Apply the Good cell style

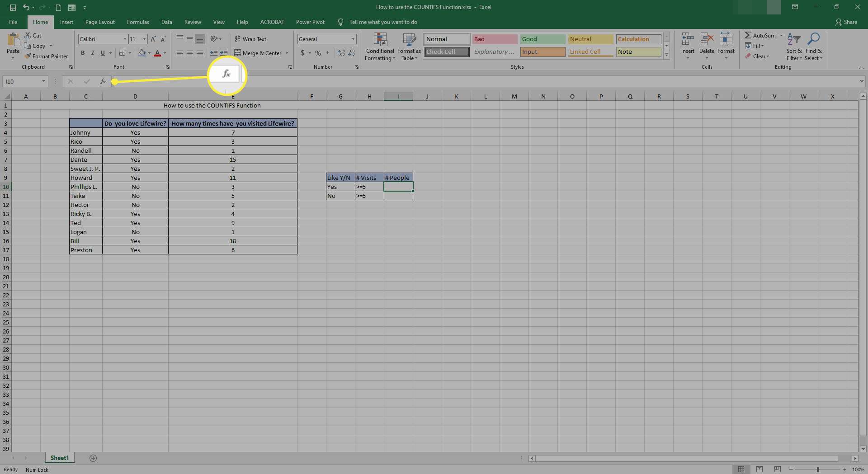(542, 39)
